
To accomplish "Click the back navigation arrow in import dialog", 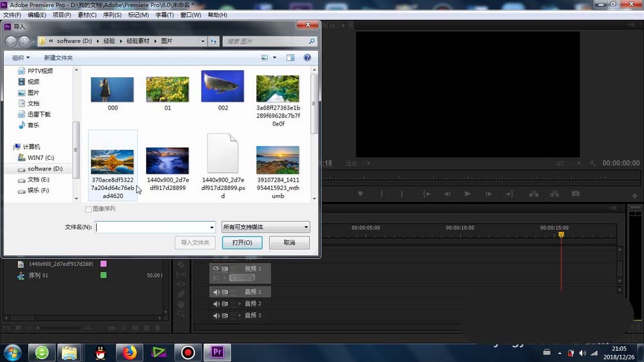I will coord(11,41).
